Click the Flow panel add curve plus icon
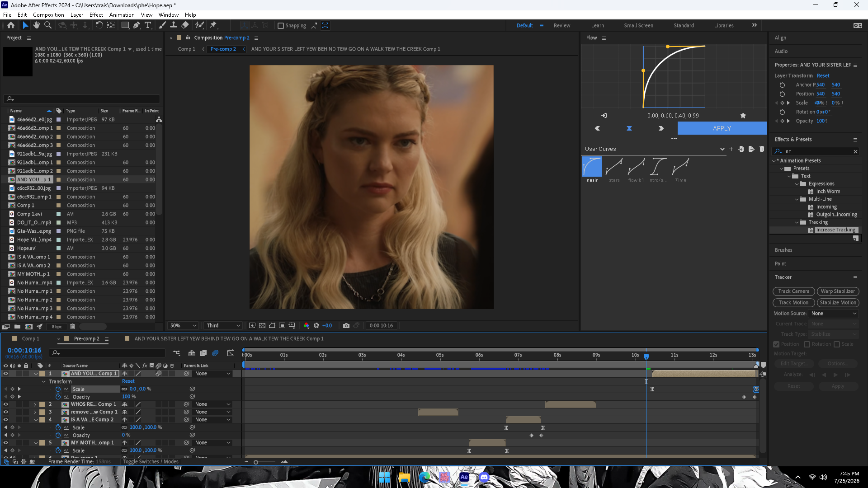The width and height of the screenshot is (868, 488). (731, 149)
